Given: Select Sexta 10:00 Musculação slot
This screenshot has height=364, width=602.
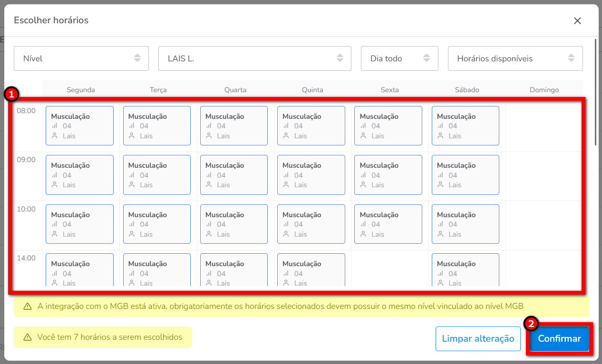Looking at the screenshot, I should coord(388,224).
